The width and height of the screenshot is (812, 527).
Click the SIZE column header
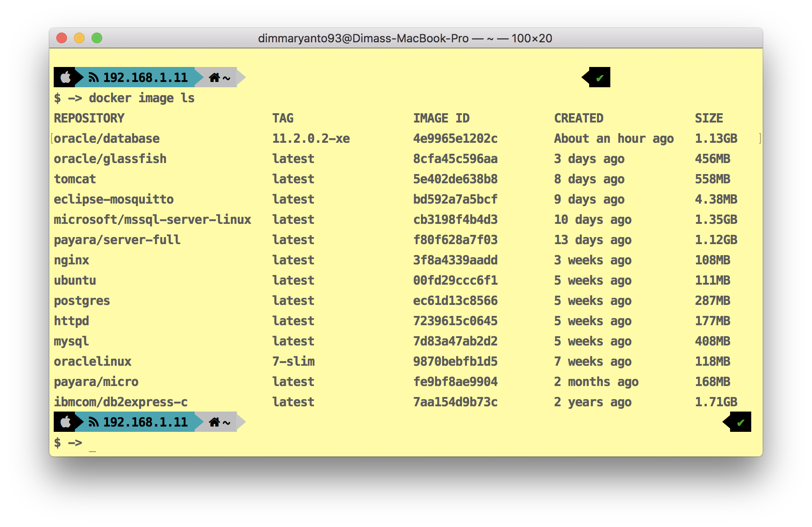(x=709, y=118)
